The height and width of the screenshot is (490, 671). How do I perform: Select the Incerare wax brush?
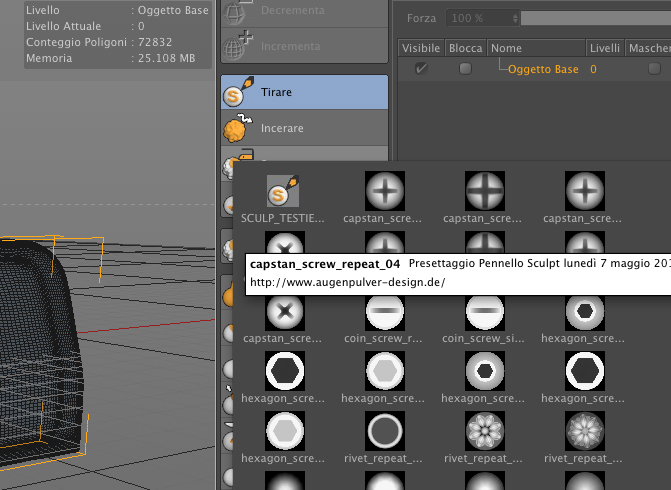click(x=304, y=128)
